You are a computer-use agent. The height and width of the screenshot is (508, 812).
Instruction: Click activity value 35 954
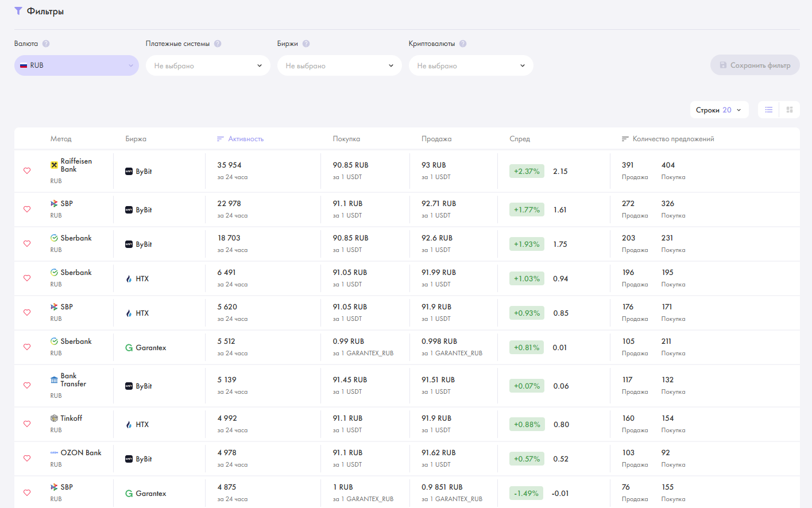click(229, 165)
